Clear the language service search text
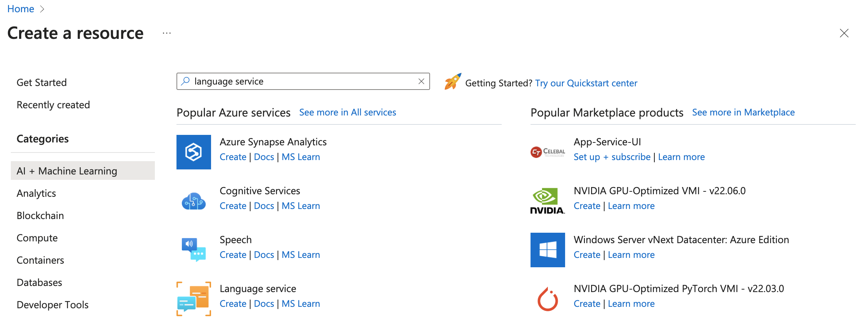Screen dimensions: 868x323 click(x=421, y=81)
